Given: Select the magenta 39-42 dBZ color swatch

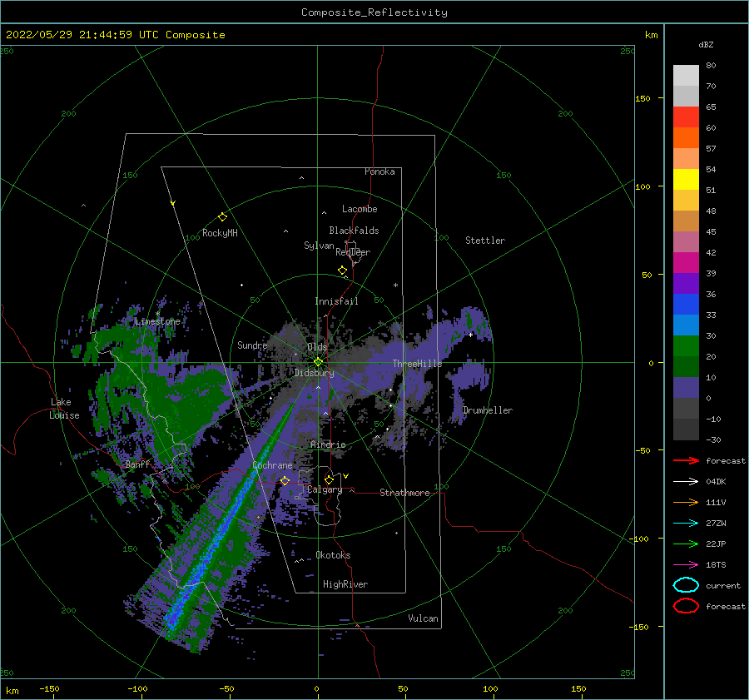Looking at the screenshot, I should pyautogui.click(x=686, y=263).
